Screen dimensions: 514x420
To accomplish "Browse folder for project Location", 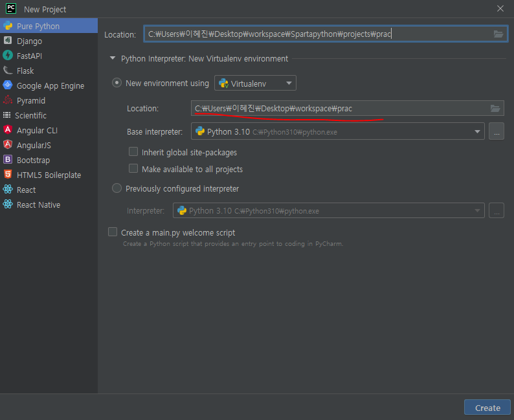I will [x=498, y=34].
